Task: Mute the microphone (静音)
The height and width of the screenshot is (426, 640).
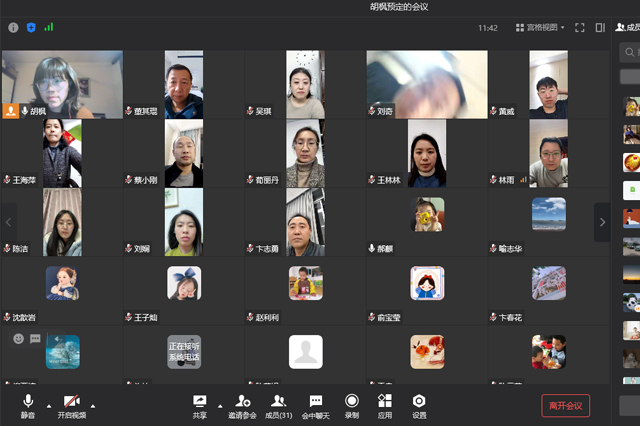Action: coord(28,404)
